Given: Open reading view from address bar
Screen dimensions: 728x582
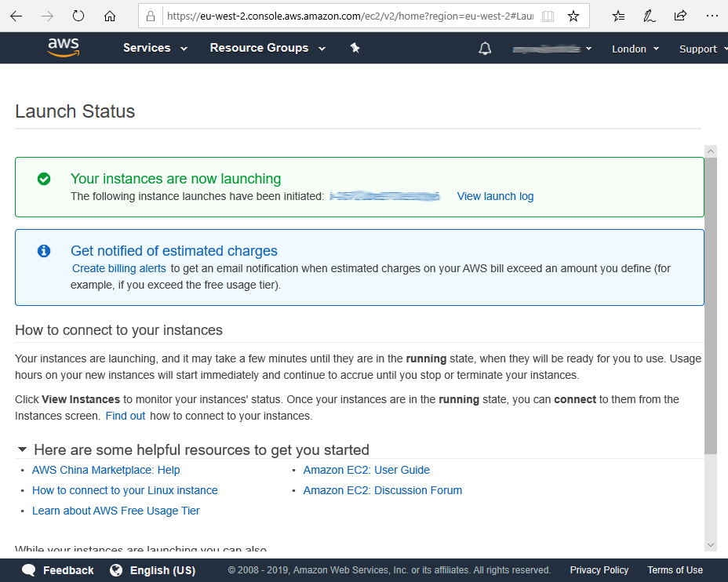Looking at the screenshot, I should pyautogui.click(x=548, y=16).
